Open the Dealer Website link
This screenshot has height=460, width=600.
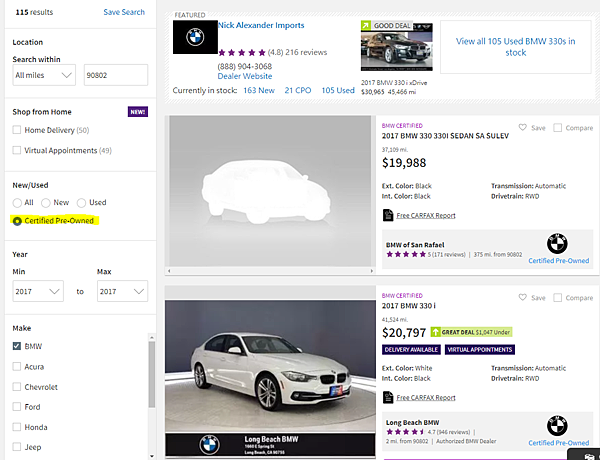(245, 76)
